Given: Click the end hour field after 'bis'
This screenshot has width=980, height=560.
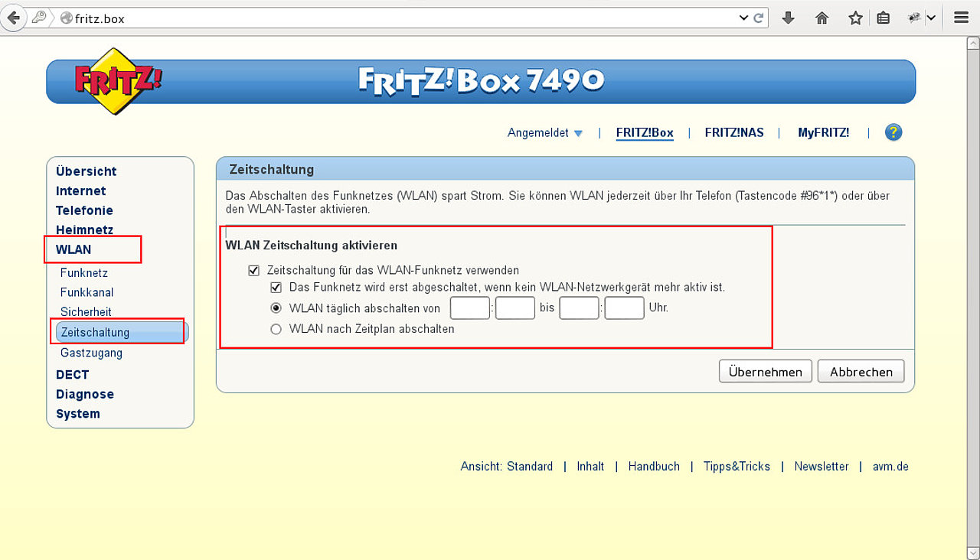Looking at the screenshot, I should tap(579, 308).
